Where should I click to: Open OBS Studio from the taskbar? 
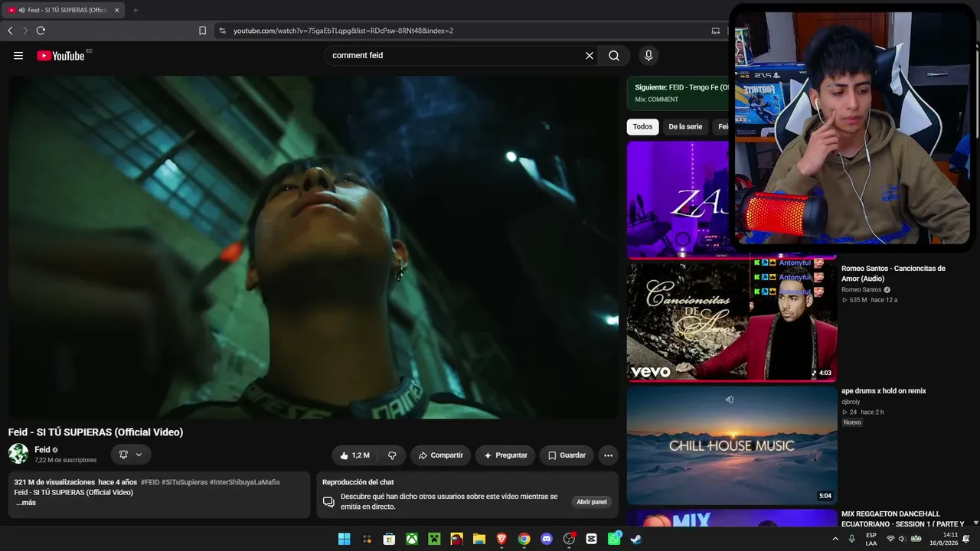pyautogui.click(x=569, y=539)
